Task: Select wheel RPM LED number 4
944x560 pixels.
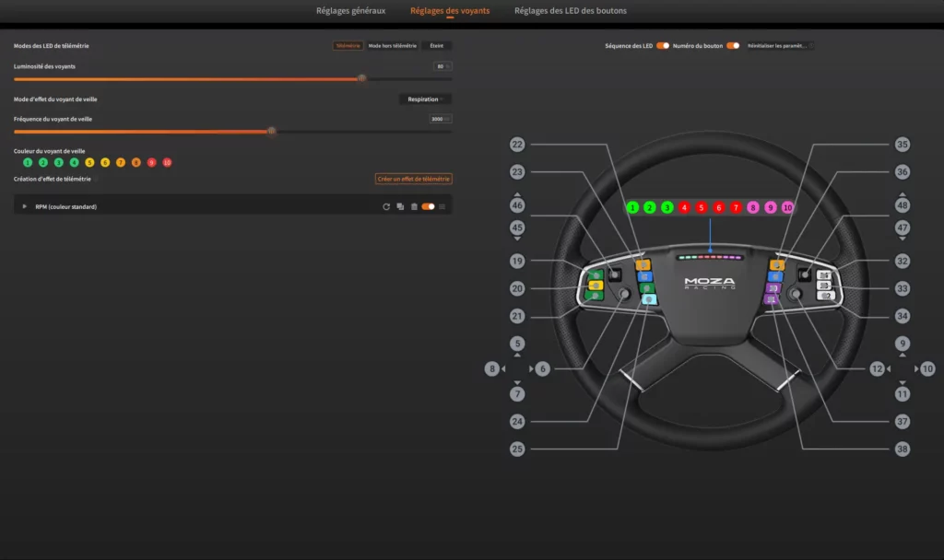Action: pos(684,207)
